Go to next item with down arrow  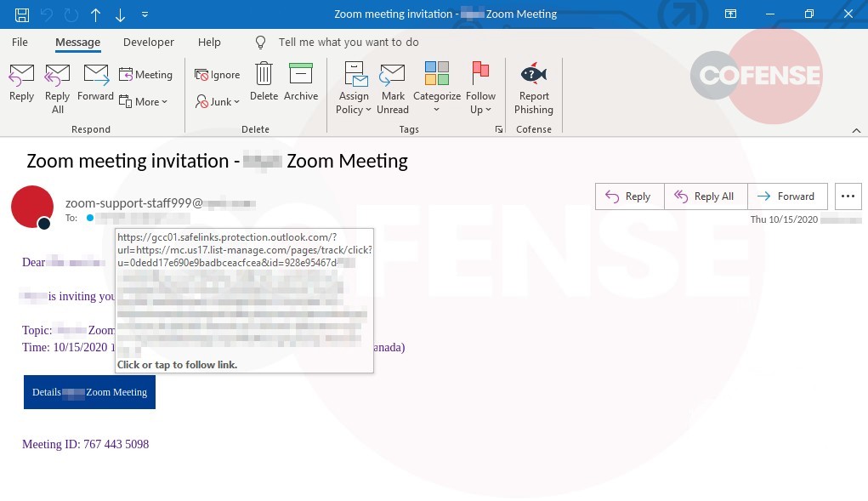pos(120,14)
